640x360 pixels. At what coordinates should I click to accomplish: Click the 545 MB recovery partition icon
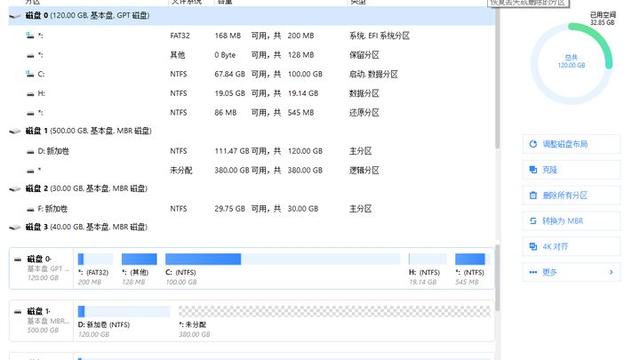(30, 113)
